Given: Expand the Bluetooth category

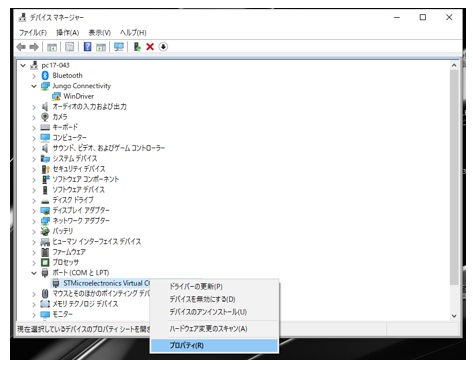Looking at the screenshot, I should [34, 76].
